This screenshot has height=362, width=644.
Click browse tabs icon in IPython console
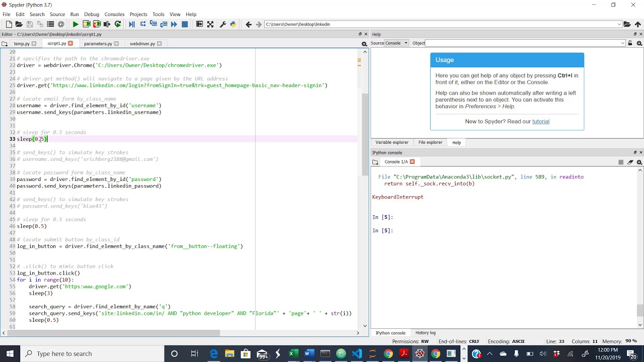tap(375, 162)
